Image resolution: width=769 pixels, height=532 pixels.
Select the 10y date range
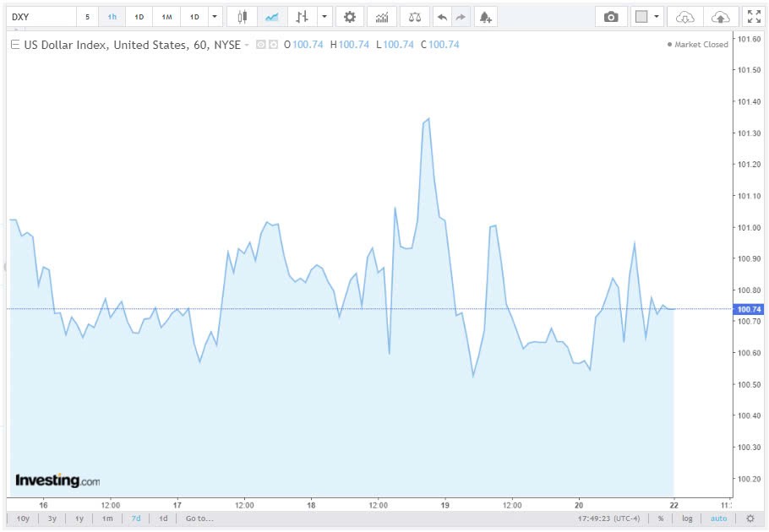pos(23,518)
